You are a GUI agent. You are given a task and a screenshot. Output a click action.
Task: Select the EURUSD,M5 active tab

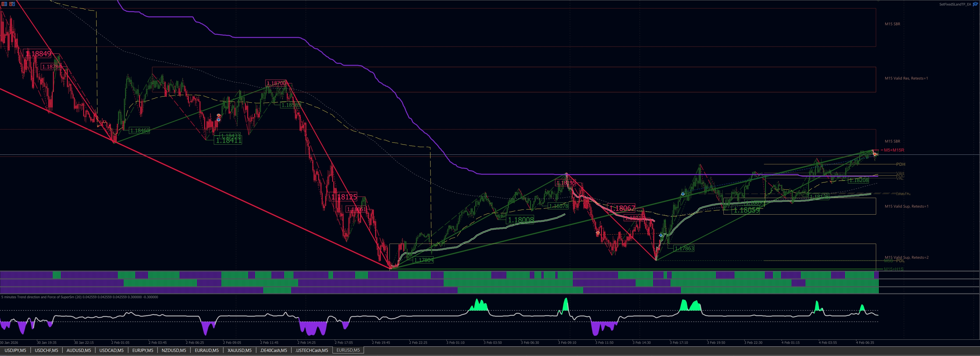(x=348, y=350)
